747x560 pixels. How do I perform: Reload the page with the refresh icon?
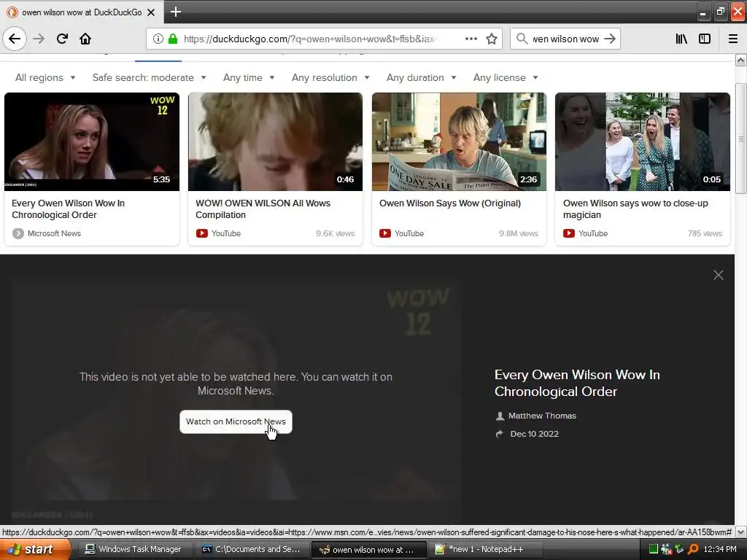click(62, 39)
